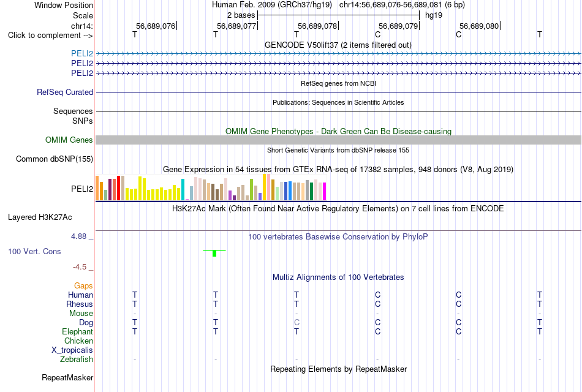Viewport: 582px width, 392px height.
Task: Open the 'Publications: Sequences in Scientific Articles' title
Action: point(338,102)
